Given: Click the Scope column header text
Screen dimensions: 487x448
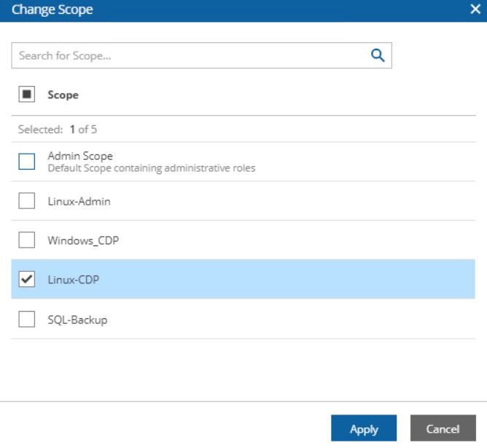Looking at the screenshot, I should 63,95.
